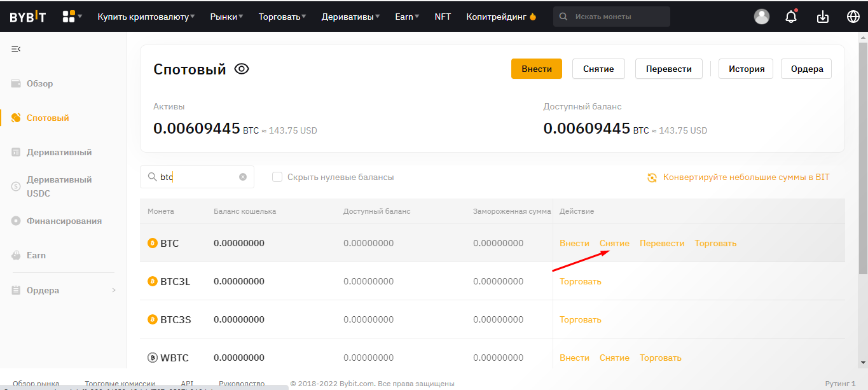
Task: Click the BTC coin icon in the table
Action: click(153, 243)
